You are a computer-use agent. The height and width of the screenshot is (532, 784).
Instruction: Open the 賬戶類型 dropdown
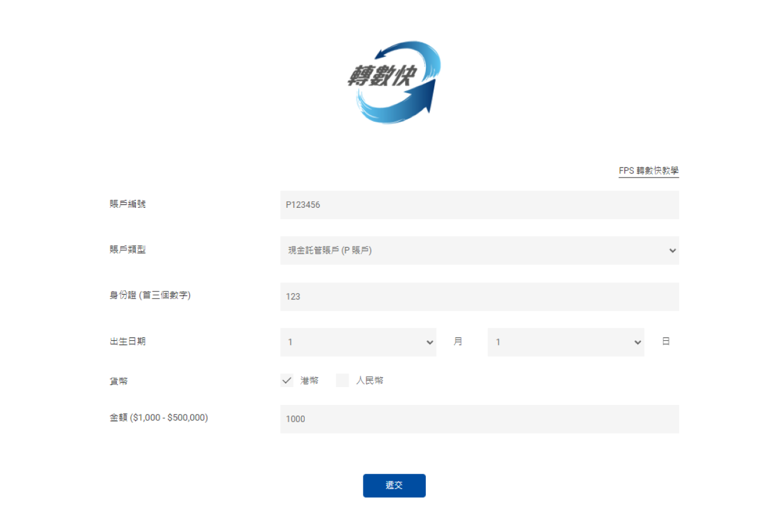click(x=479, y=251)
